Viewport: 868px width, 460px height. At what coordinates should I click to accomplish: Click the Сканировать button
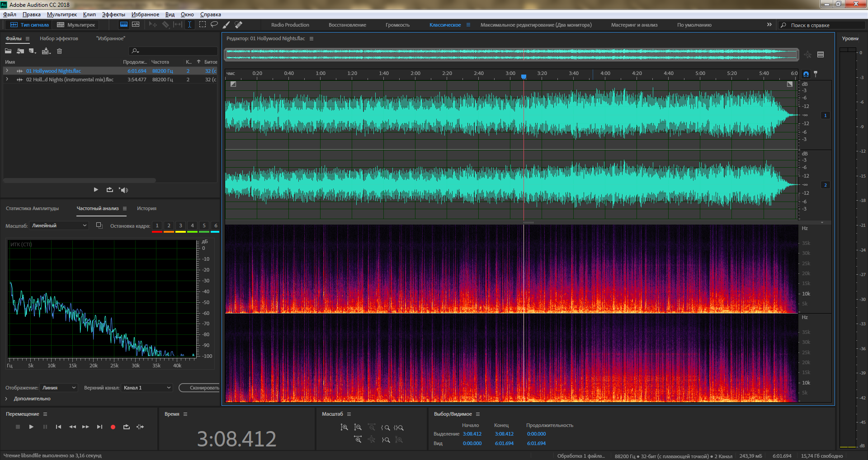[x=200, y=388]
